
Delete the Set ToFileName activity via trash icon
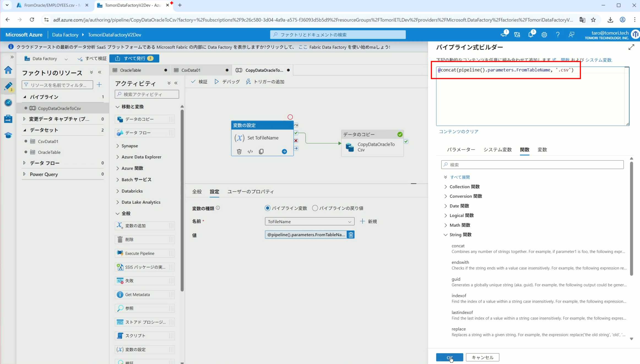click(x=239, y=152)
